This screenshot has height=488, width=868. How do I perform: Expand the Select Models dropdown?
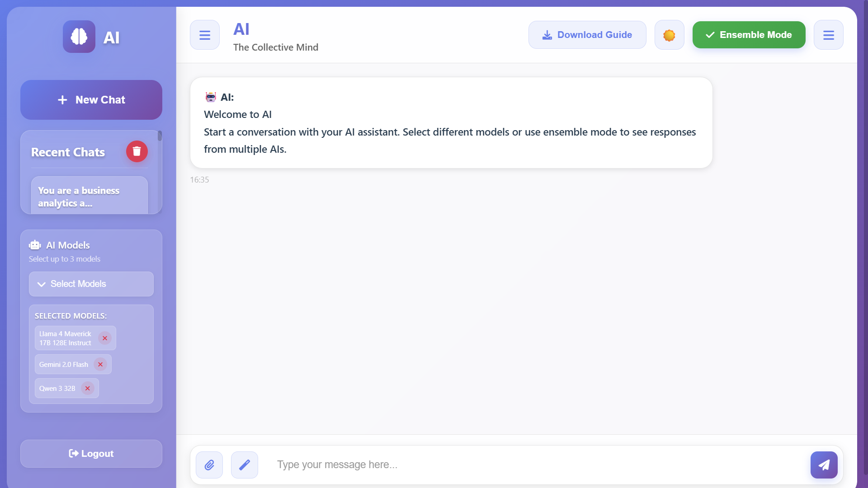(x=91, y=284)
